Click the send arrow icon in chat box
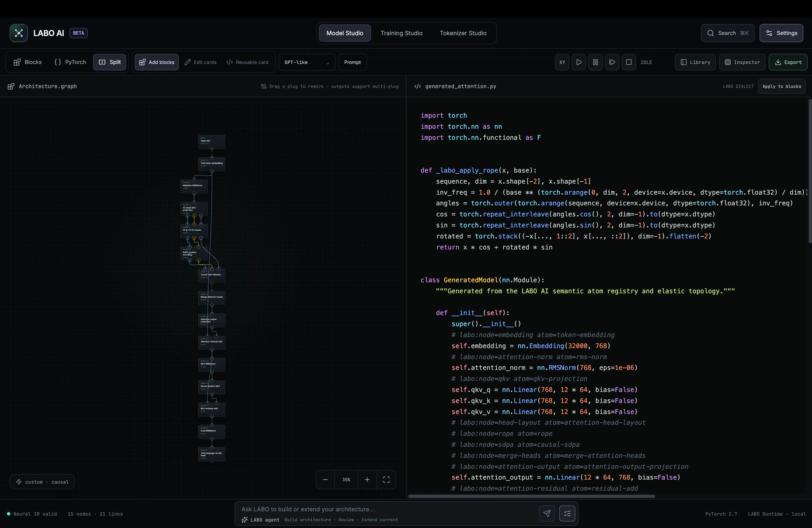This screenshot has height=528, width=812. (547, 513)
